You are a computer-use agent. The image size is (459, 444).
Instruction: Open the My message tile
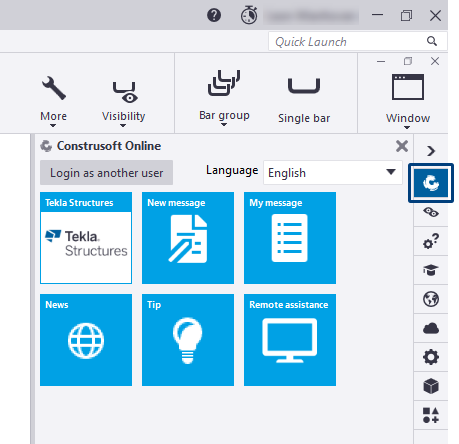coord(290,238)
